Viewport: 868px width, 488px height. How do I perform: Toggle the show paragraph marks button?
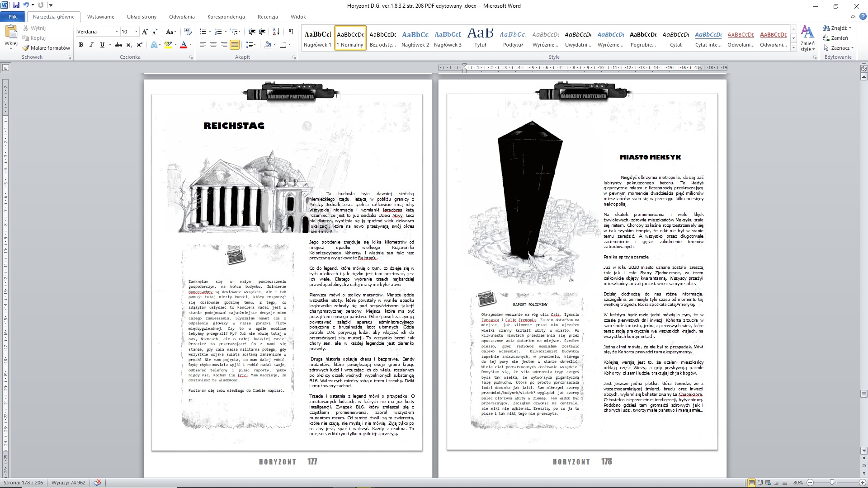[x=291, y=32]
